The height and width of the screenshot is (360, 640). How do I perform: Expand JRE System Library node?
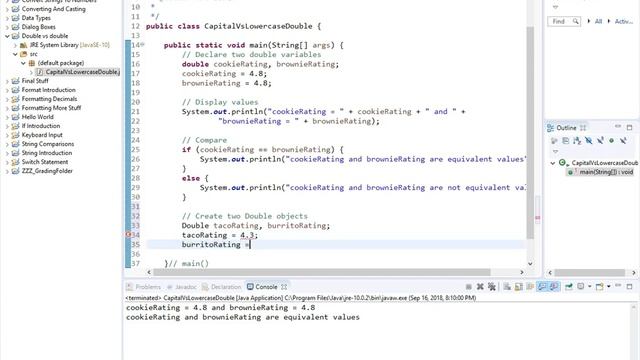pyautogui.click(x=15, y=45)
